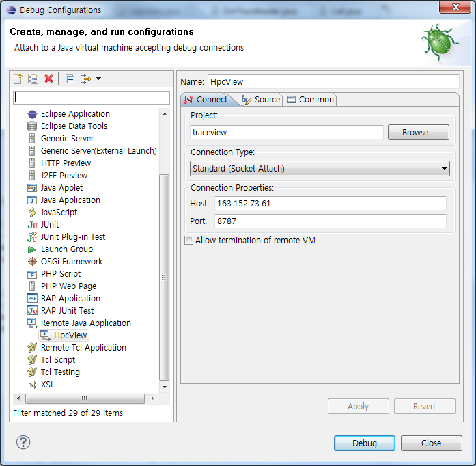
Task: Click the Browse... button for project
Action: point(419,133)
